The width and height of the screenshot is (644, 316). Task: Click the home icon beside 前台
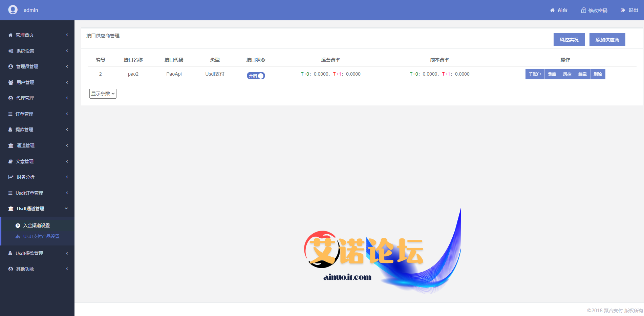pyautogui.click(x=552, y=10)
